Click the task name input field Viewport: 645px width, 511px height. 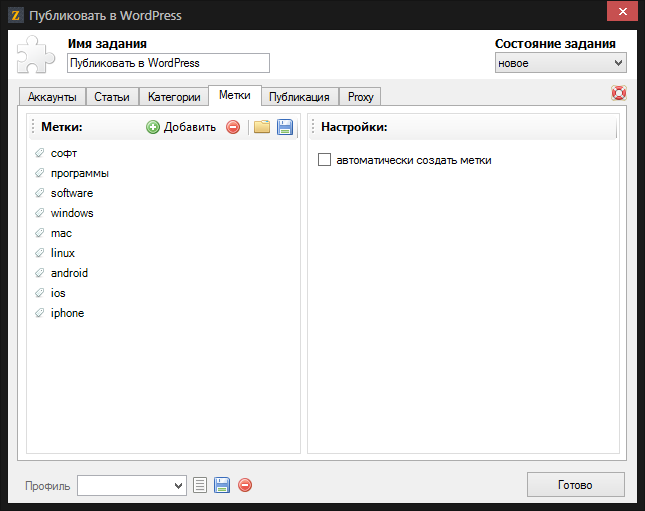coord(168,63)
